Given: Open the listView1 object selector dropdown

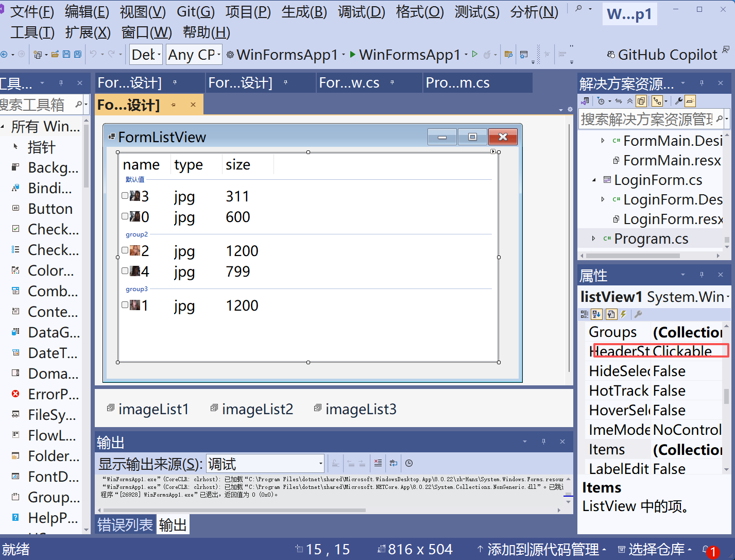Looking at the screenshot, I should [728, 297].
